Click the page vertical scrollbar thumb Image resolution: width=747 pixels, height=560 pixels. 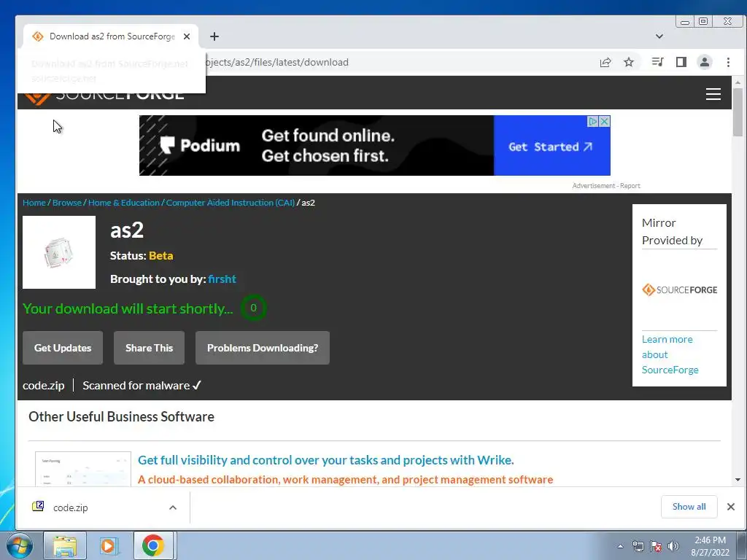[738, 112]
